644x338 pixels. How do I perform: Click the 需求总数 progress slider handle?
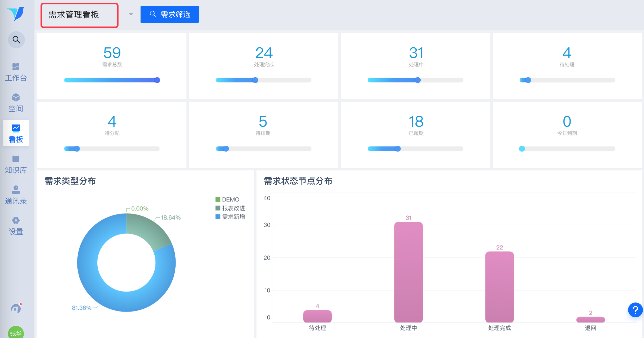tap(157, 80)
